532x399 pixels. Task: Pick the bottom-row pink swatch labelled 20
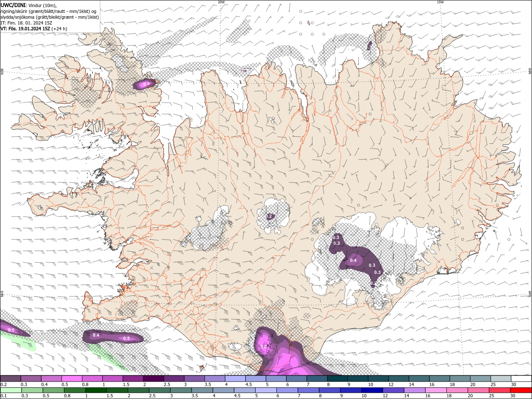click(x=478, y=390)
